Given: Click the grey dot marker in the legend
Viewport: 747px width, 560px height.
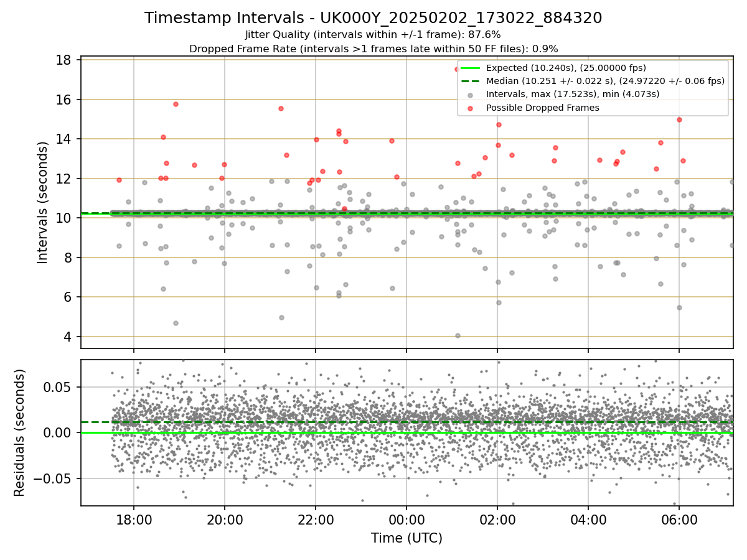Looking at the screenshot, I should [470, 95].
